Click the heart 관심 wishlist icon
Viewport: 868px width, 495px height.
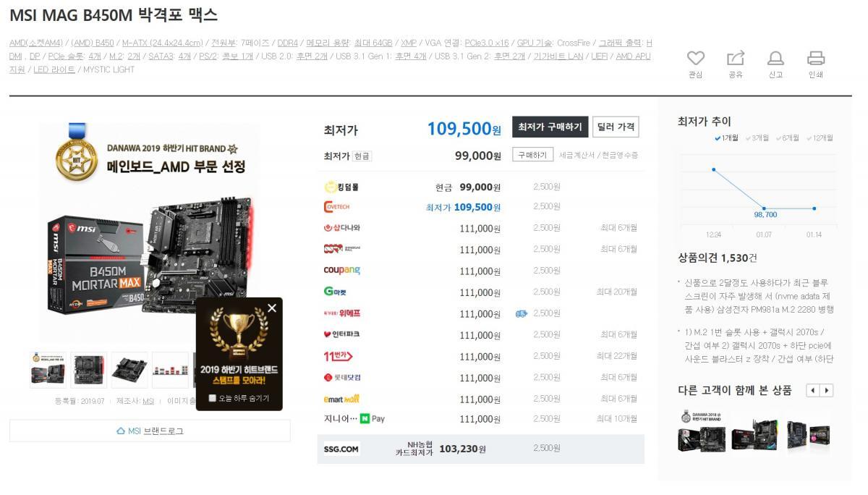(695, 59)
